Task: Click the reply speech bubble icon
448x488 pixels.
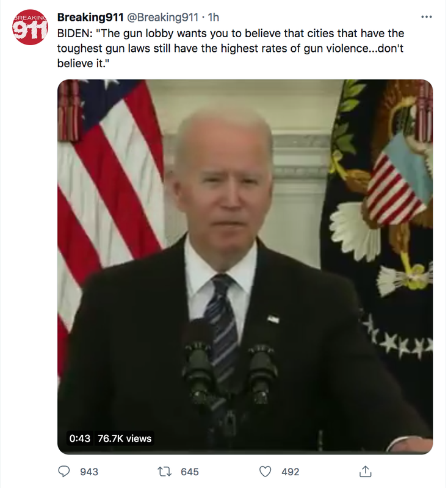Action: tap(64, 472)
